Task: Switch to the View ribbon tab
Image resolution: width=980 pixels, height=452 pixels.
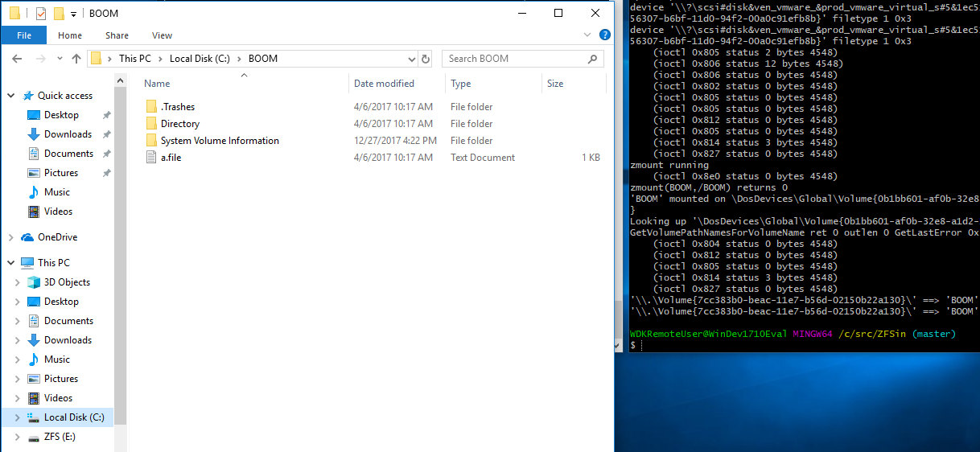Action: click(162, 35)
